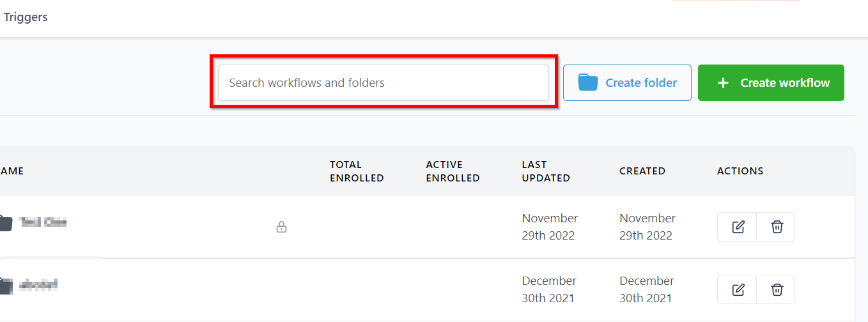This screenshot has width=868, height=322.
Task: Sort by the Total Enrolled column header
Action: click(x=357, y=171)
